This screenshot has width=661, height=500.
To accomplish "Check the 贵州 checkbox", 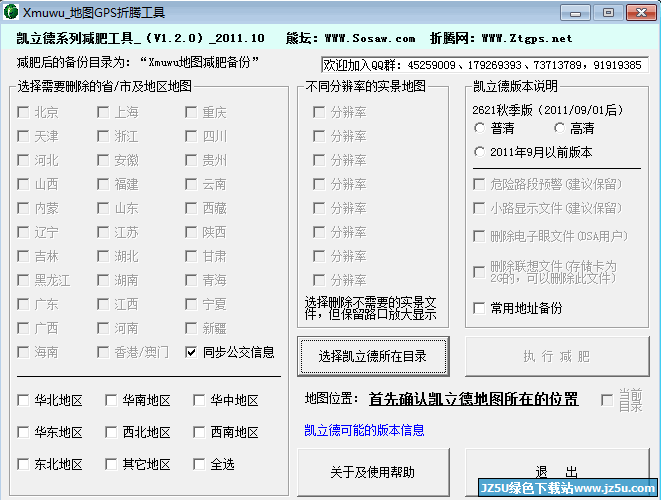I will coord(191,160).
